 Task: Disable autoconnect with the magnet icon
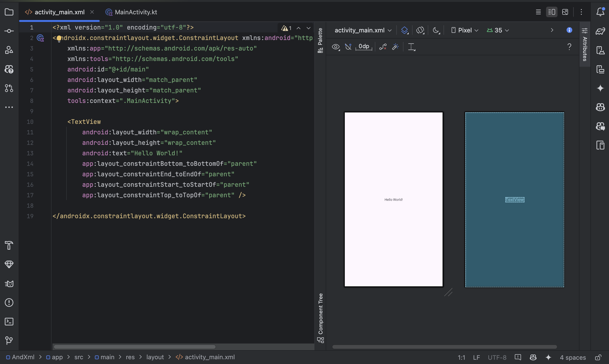[x=348, y=47]
